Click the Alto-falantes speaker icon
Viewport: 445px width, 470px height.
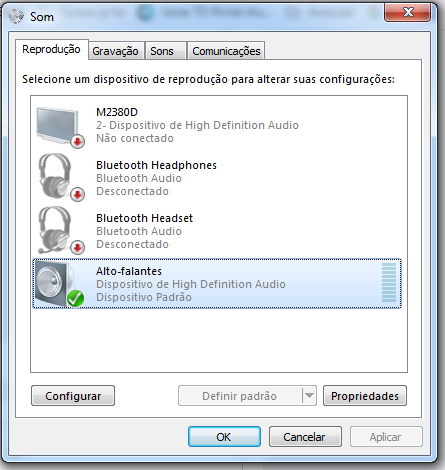[x=58, y=284]
